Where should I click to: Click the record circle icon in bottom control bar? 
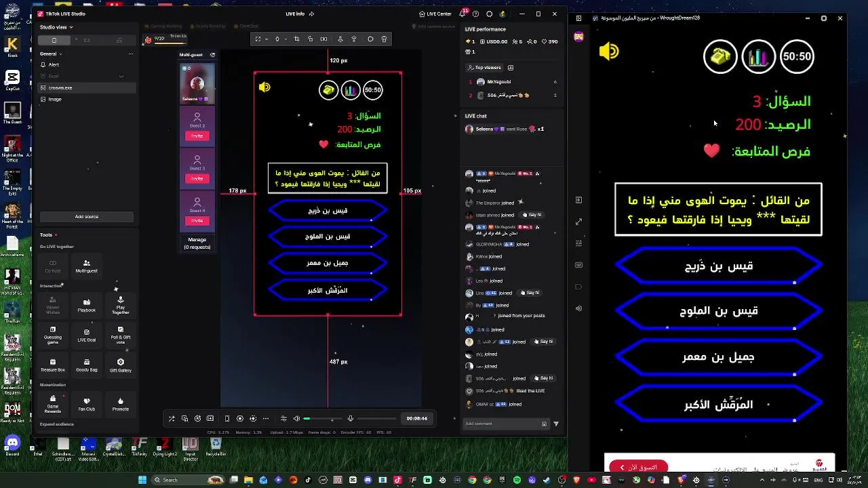240,418
